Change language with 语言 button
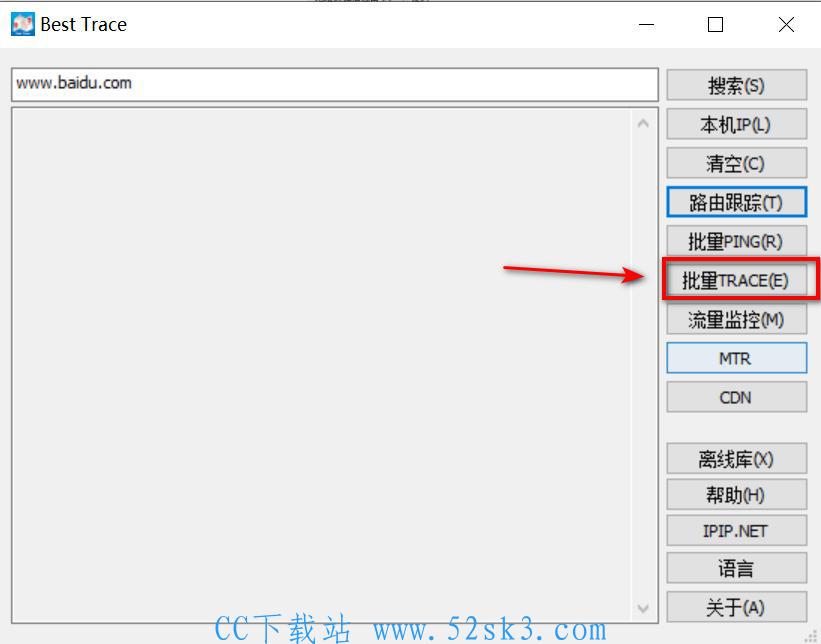This screenshot has width=821, height=644. pyautogui.click(x=736, y=568)
